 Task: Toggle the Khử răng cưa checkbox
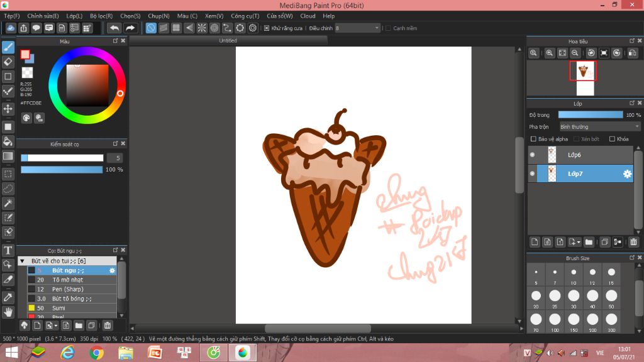(267, 28)
